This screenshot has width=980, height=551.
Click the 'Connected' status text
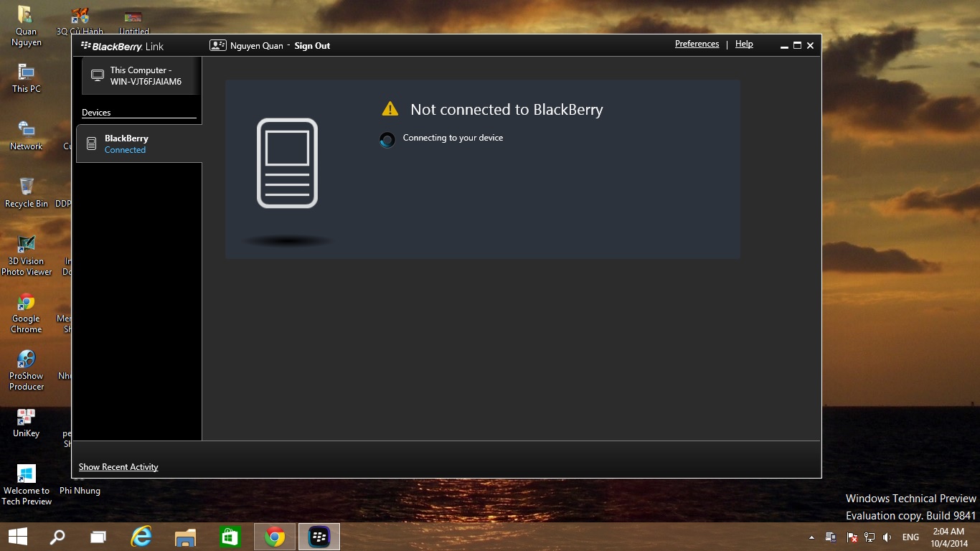(x=125, y=150)
